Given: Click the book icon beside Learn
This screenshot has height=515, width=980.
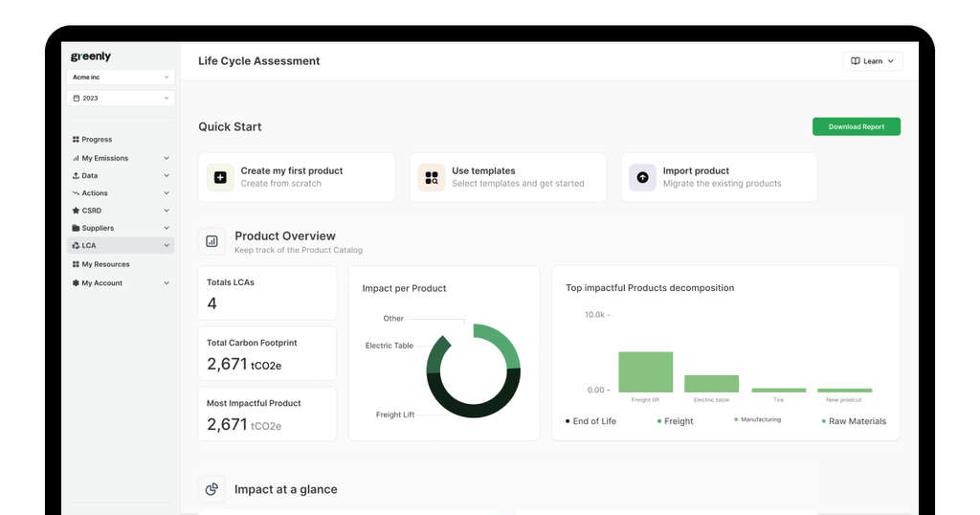Looking at the screenshot, I should pos(856,61).
